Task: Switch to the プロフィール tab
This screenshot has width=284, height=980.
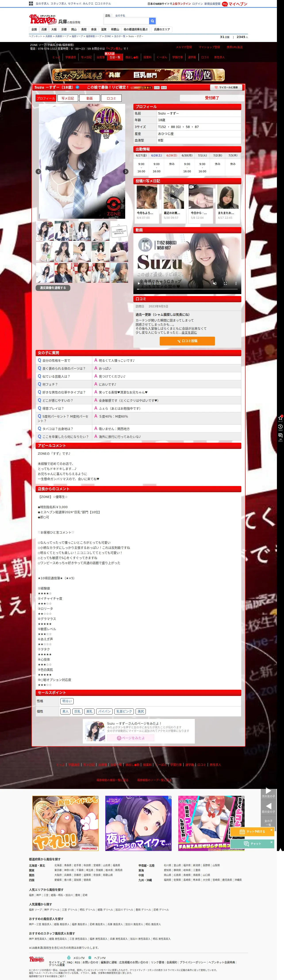Action: 46,98
